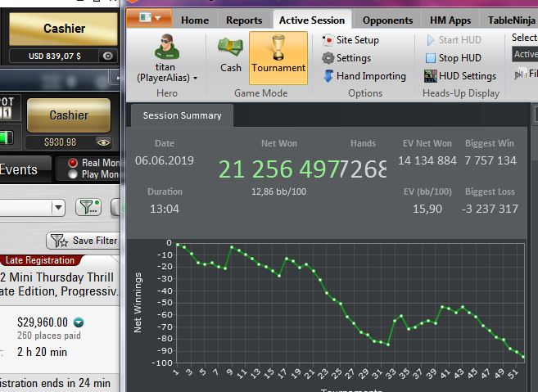
Task: Click the EV Net Won value 14 134 884
Action: point(427,160)
